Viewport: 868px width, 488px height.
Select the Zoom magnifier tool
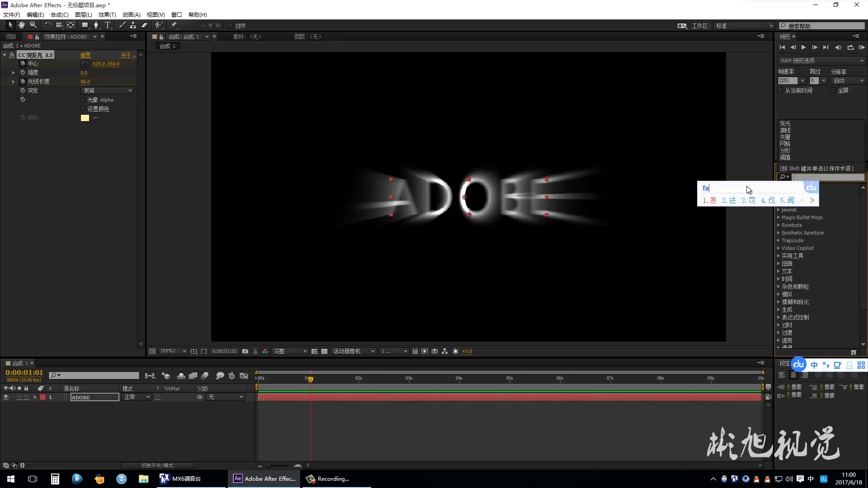(x=33, y=25)
